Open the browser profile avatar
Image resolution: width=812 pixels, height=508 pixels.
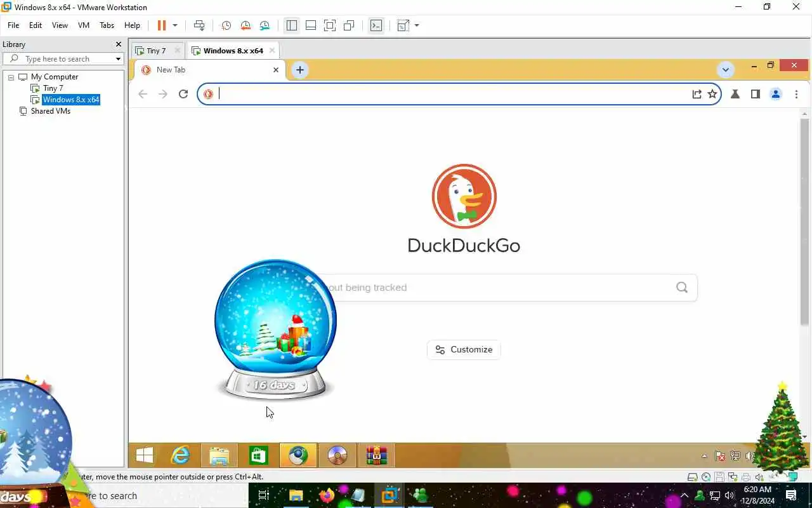775,94
